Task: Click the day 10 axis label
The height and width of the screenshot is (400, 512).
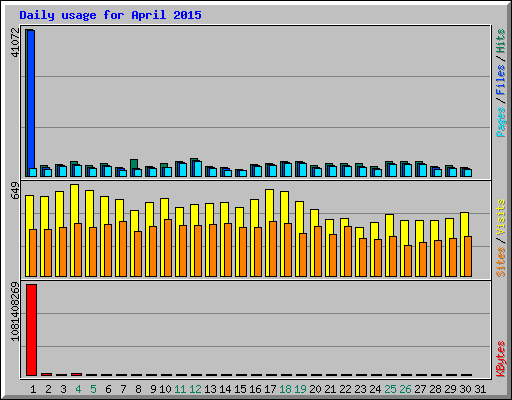Action: 165,389
